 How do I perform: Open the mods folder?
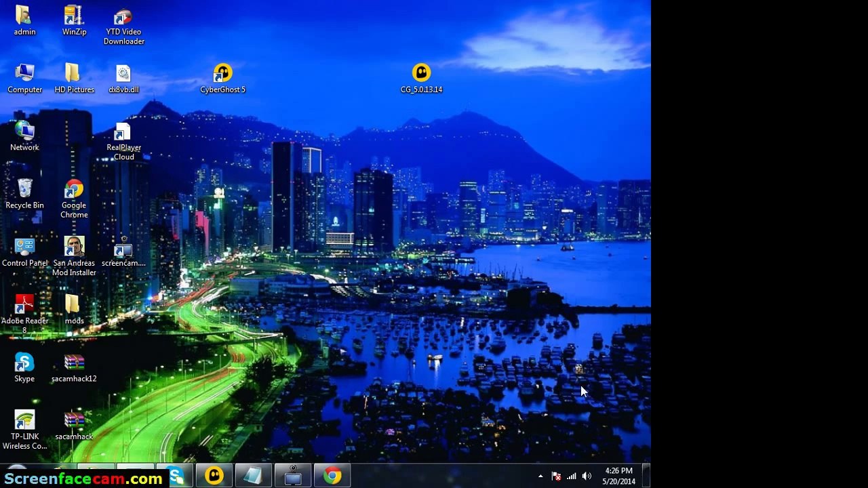pos(74,310)
